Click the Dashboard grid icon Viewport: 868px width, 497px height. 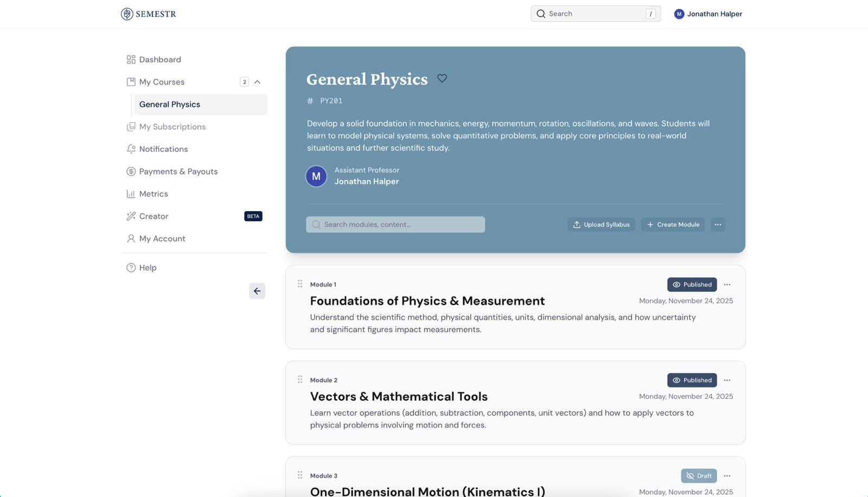tap(131, 60)
